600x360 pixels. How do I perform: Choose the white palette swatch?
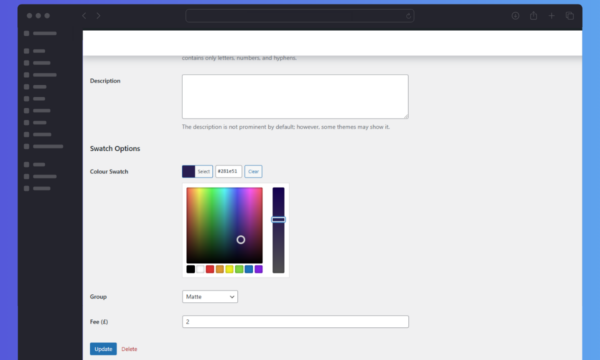(200, 269)
